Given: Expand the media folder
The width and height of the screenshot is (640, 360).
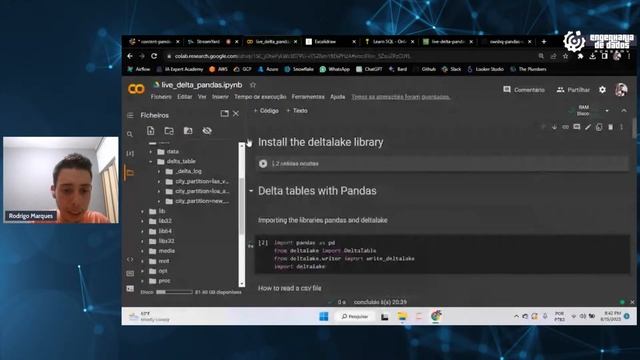Looking at the screenshot, I should click(142, 251).
